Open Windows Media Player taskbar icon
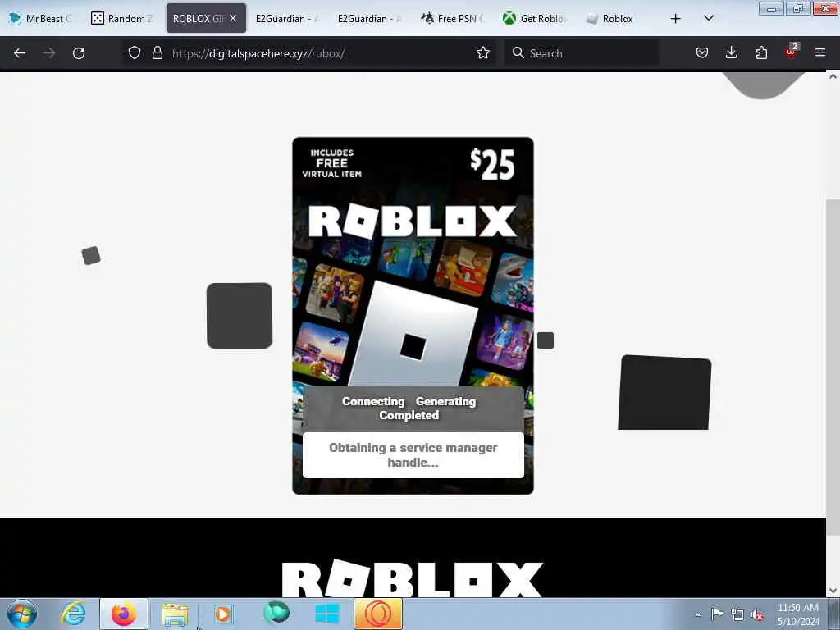Screen dimensions: 840x630 pos(224,614)
